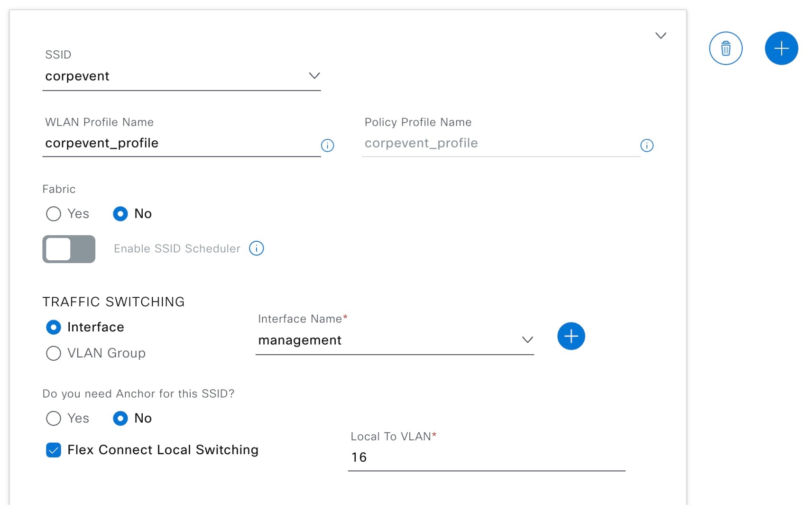This screenshot has width=812, height=530.
Task: Click the Local To VLAN field
Action: point(486,457)
